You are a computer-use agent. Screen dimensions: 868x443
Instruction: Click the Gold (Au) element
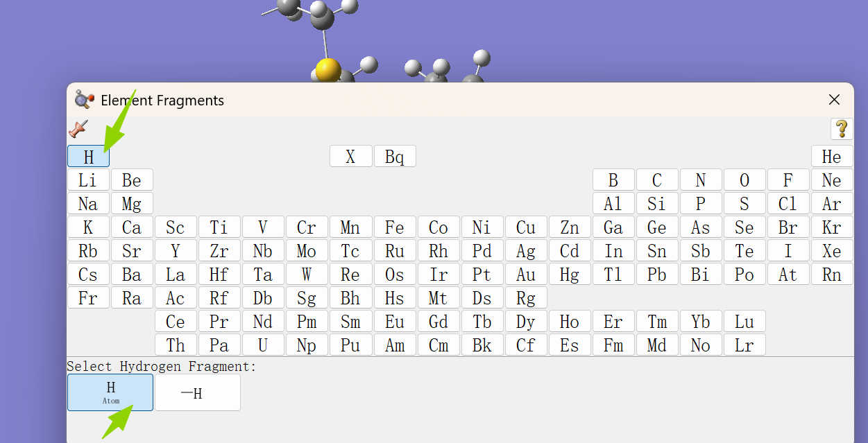coord(525,275)
